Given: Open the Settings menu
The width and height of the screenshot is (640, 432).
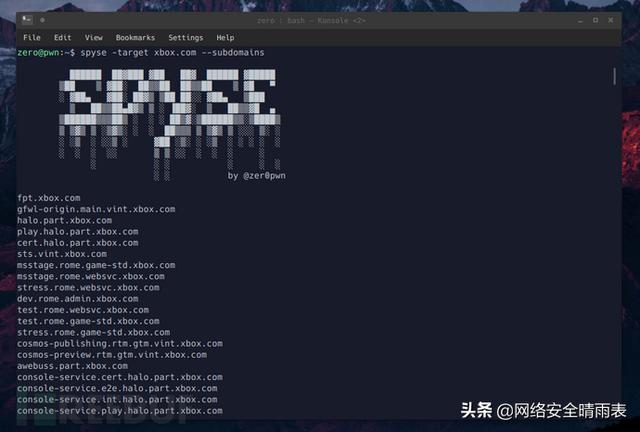Looking at the screenshot, I should pos(186,38).
